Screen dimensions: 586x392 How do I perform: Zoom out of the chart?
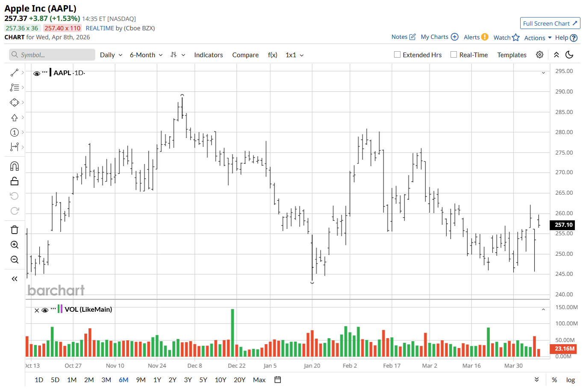point(15,260)
